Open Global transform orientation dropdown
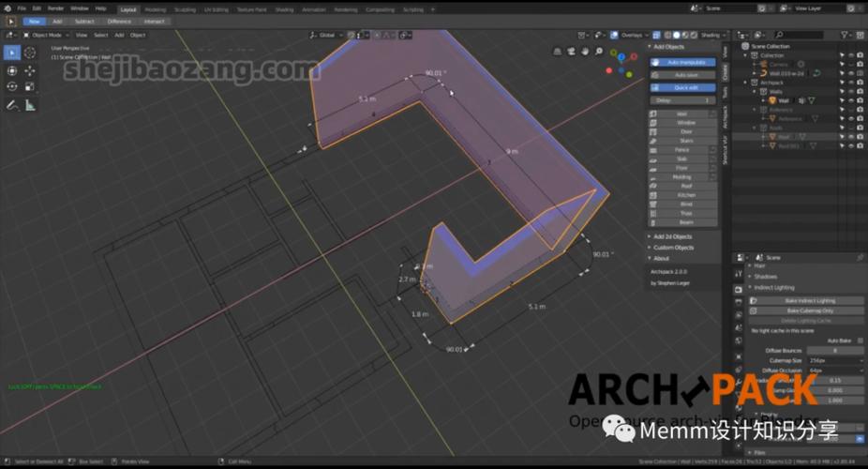 pyautogui.click(x=325, y=35)
